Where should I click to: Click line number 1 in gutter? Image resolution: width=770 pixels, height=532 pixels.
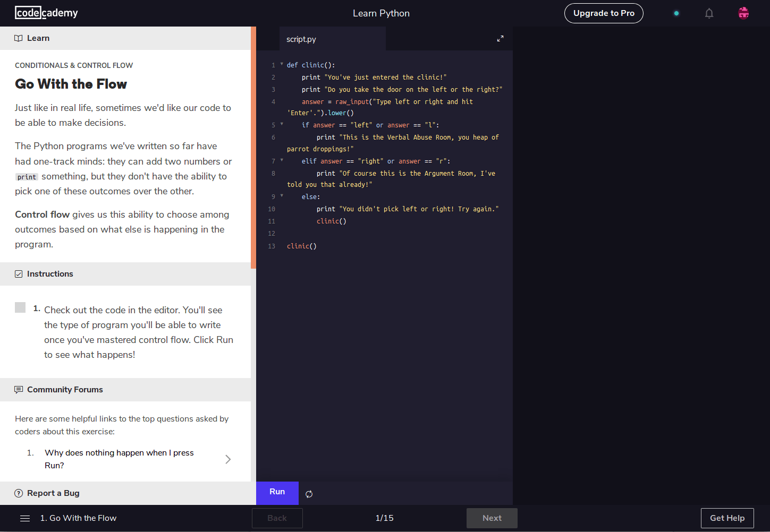click(x=273, y=65)
